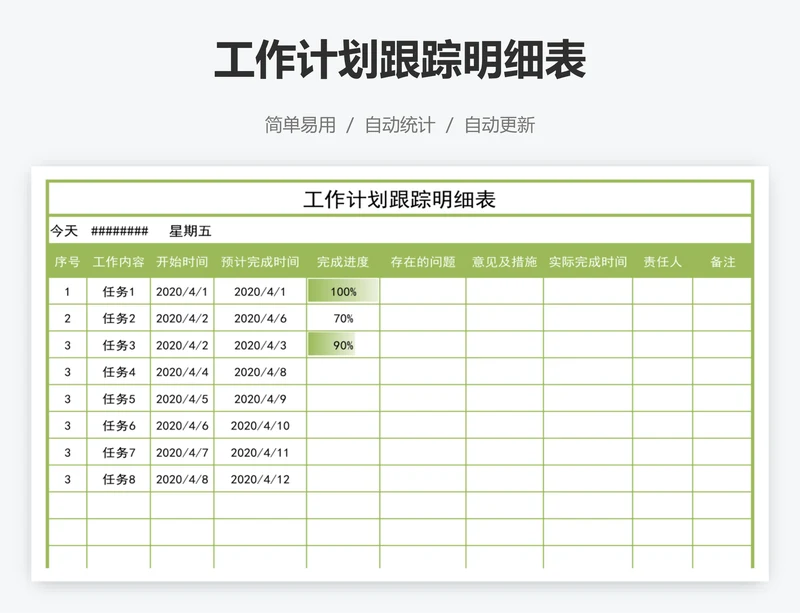Select 任务7 start date 2020/4/7

[x=182, y=452]
